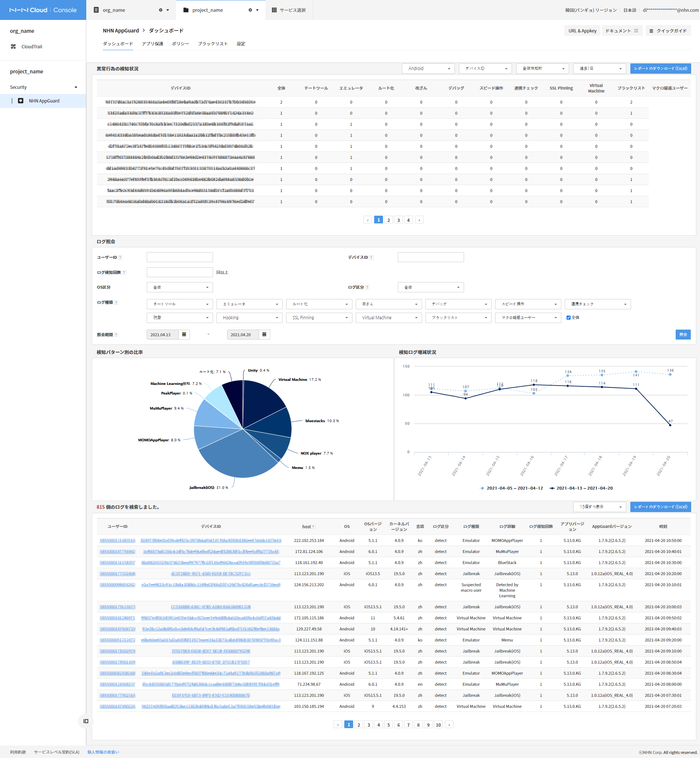The height and width of the screenshot is (758, 700).
Task: Switch to the アプリ保護 tab
Action: click(x=152, y=44)
